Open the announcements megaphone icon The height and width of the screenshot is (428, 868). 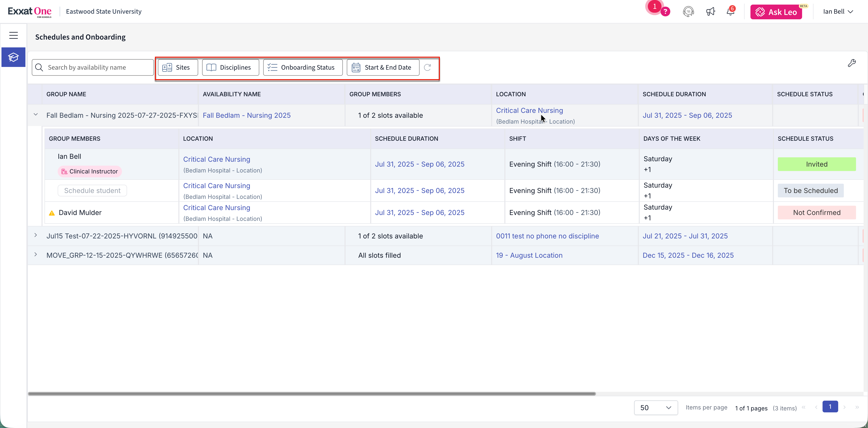[710, 12]
